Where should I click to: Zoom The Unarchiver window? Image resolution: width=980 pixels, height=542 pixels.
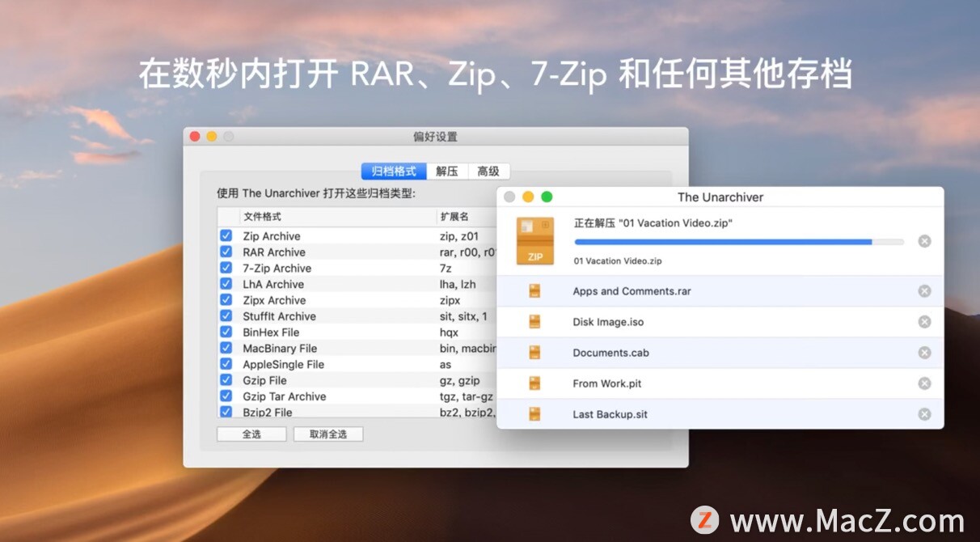pyautogui.click(x=547, y=197)
